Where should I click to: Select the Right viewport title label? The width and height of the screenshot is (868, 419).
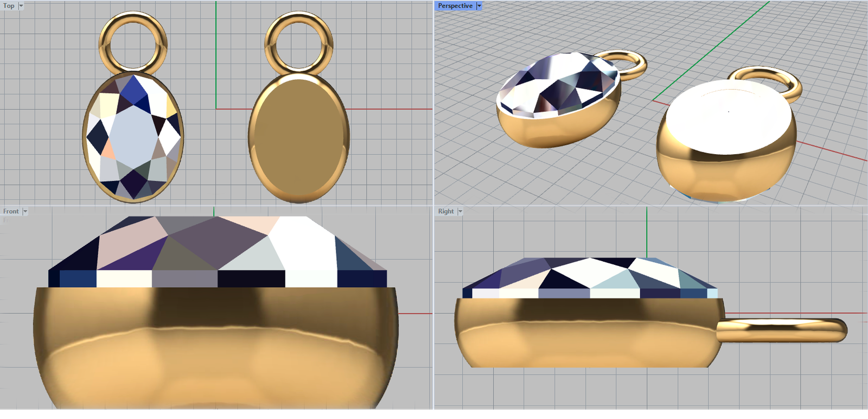[x=445, y=212]
